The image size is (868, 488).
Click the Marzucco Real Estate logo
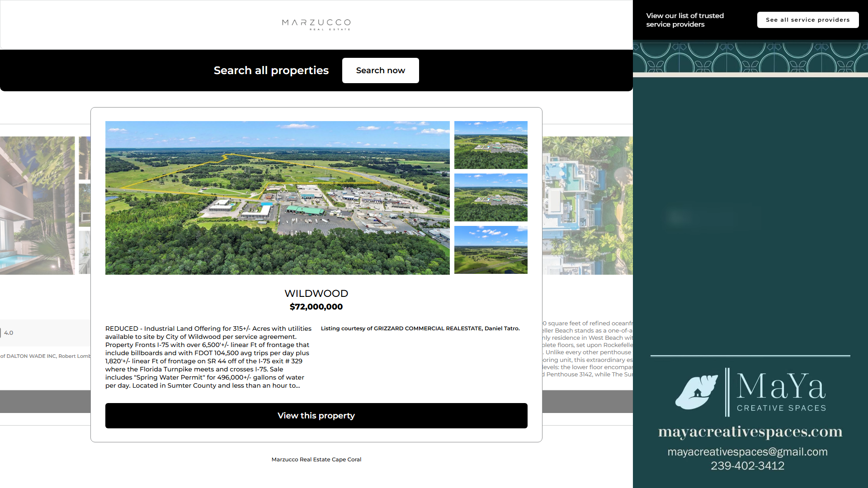(316, 24)
